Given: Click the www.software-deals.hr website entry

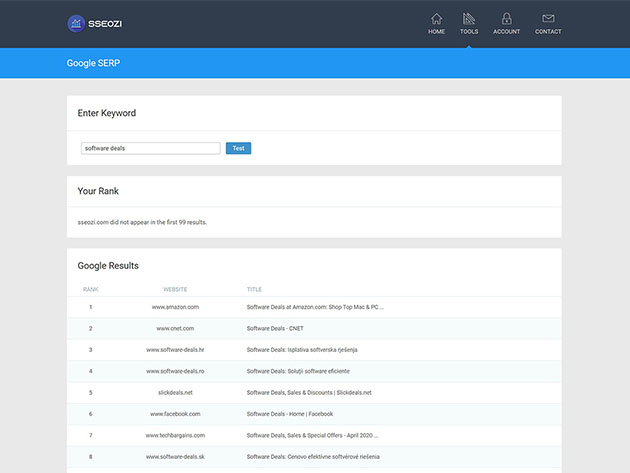Looking at the screenshot, I should tap(175, 350).
